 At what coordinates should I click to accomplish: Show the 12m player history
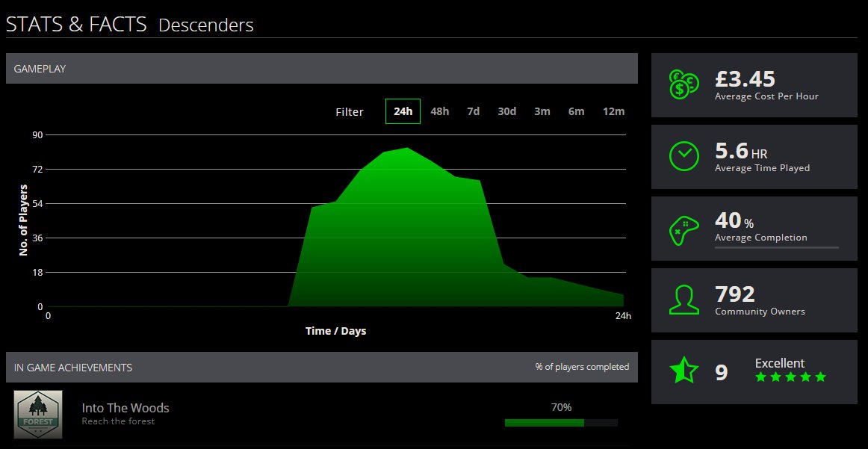pyautogui.click(x=613, y=111)
